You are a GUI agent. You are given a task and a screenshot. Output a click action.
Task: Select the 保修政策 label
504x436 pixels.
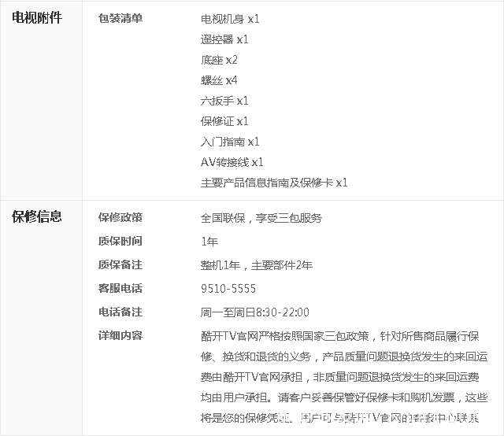120,218
